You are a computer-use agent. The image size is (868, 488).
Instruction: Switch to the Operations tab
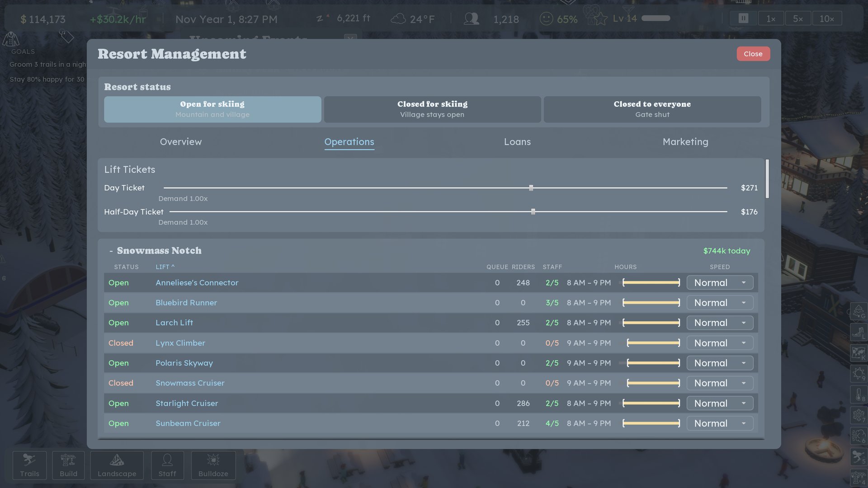coord(349,142)
